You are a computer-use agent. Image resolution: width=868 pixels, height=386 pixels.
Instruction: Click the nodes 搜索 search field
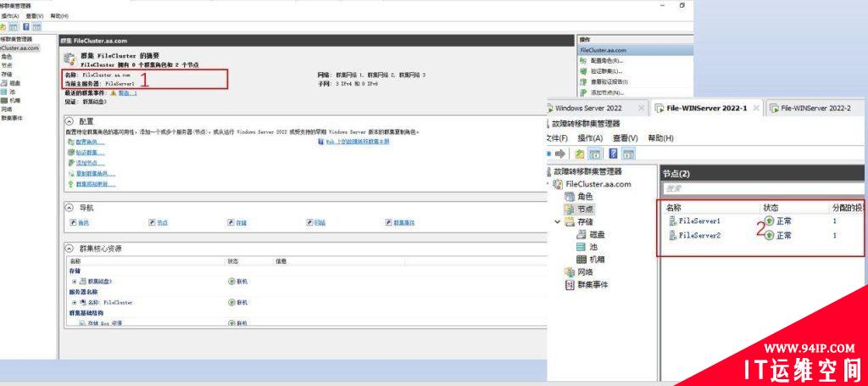tap(764, 188)
